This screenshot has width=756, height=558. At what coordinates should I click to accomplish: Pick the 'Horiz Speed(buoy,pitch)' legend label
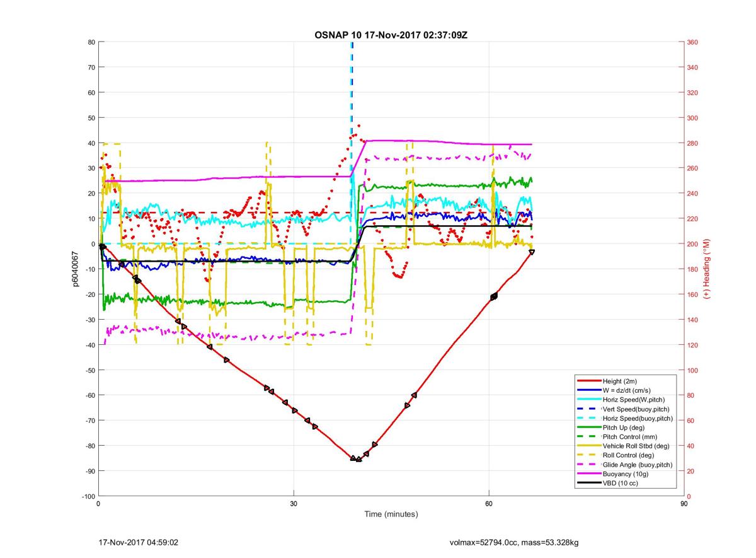click(638, 418)
